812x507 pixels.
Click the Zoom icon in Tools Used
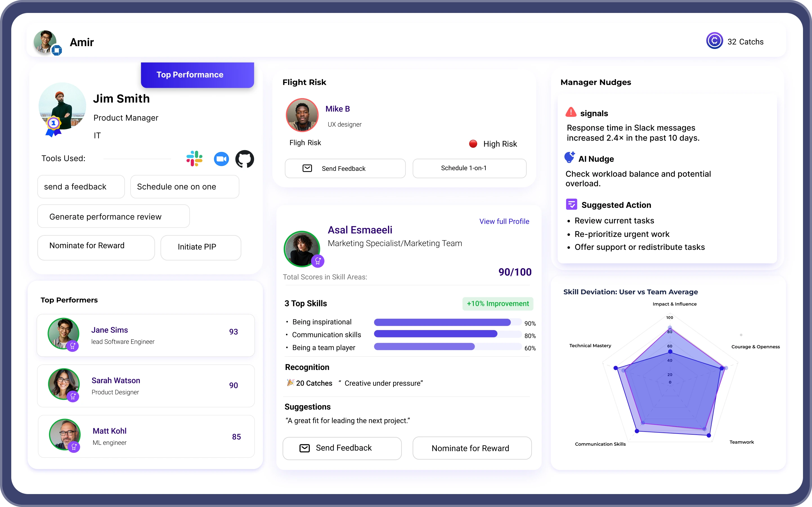click(221, 159)
